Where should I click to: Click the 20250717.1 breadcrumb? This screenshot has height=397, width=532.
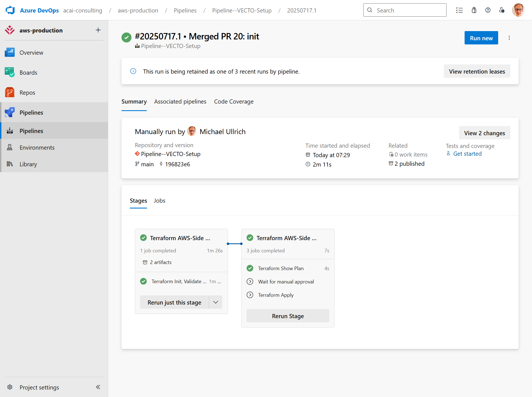[x=302, y=11]
